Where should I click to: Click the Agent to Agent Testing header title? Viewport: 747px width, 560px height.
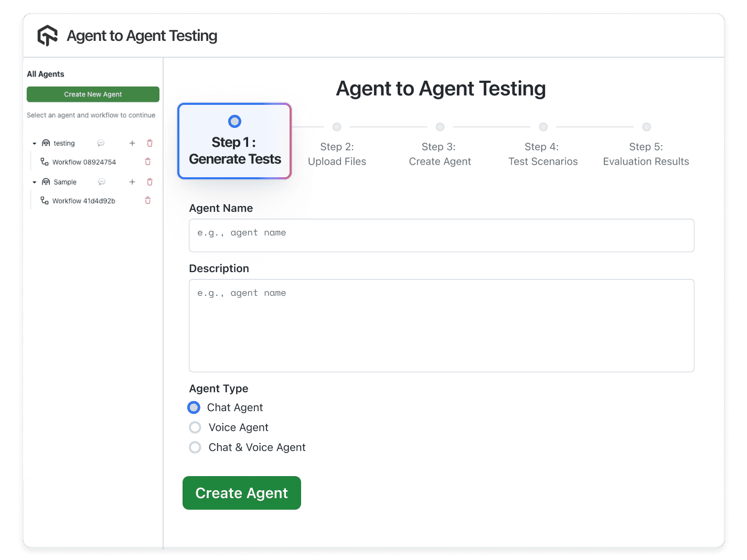[x=142, y=36]
